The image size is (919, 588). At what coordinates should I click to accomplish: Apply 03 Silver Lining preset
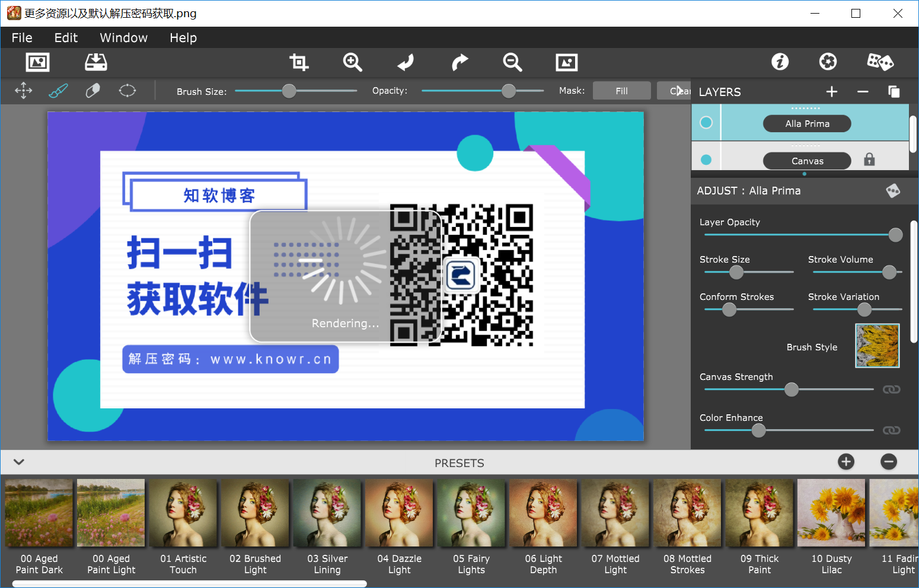pyautogui.click(x=327, y=513)
